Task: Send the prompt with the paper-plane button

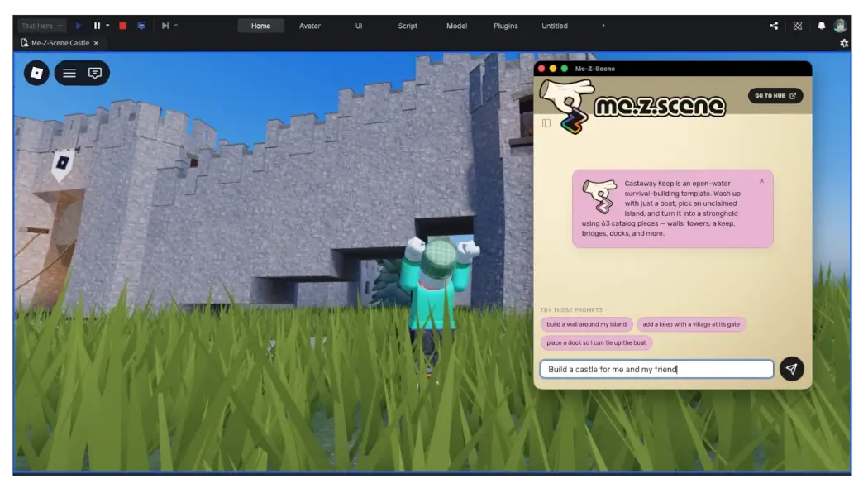Action: (792, 368)
